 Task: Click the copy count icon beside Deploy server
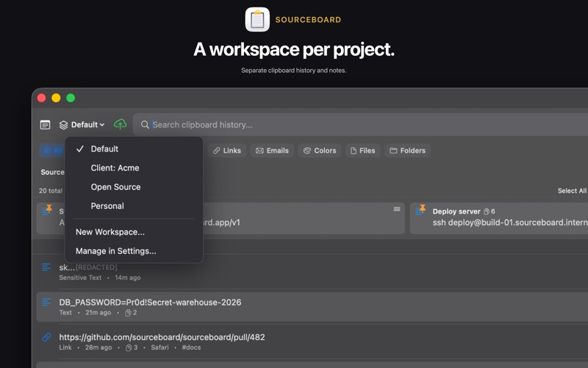pyautogui.click(x=487, y=211)
